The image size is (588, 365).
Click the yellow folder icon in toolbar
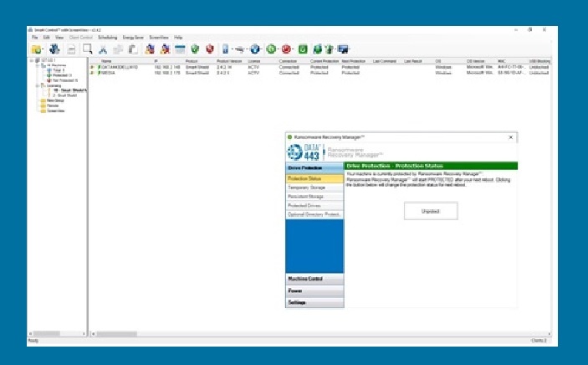pyautogui.click(x=36, y=49)
